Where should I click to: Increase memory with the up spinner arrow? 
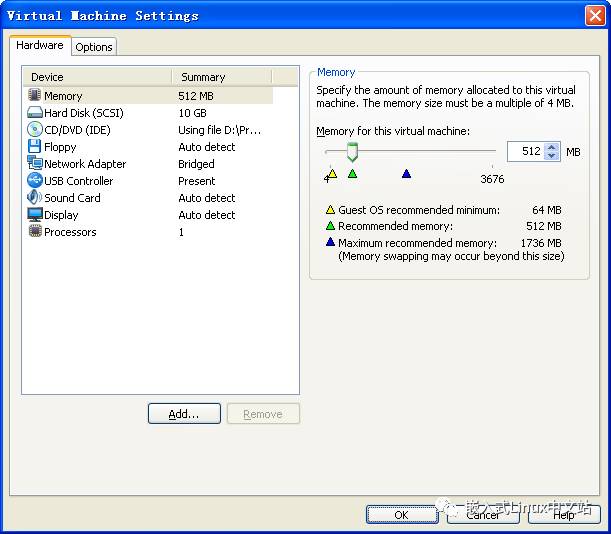coord(551,147)
